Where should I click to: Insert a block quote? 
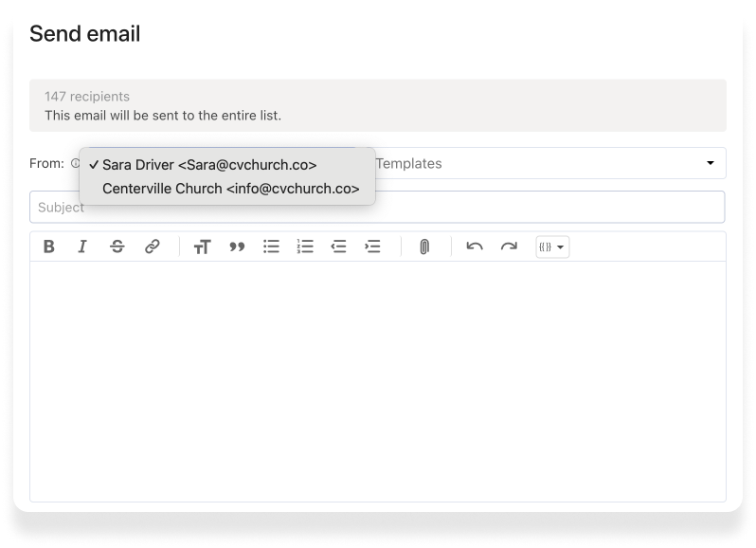237,247
